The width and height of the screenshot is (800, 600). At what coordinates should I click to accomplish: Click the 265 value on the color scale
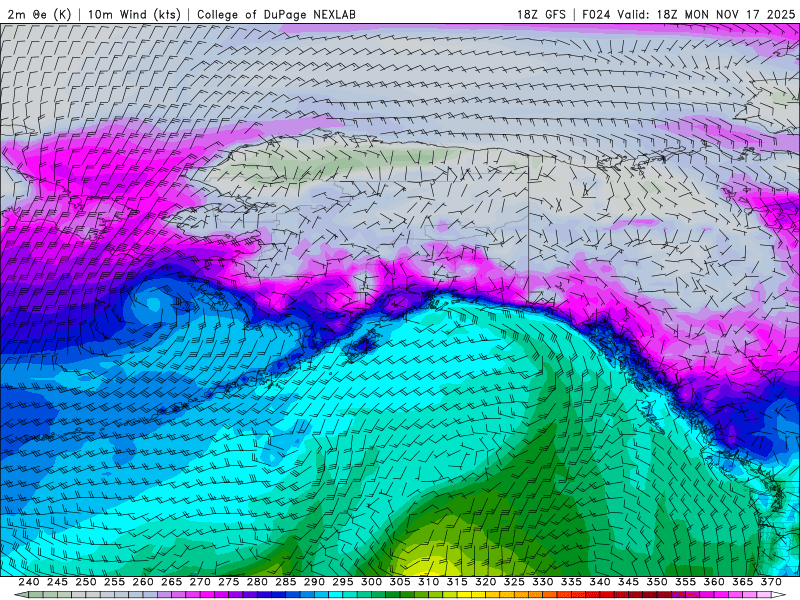pyautogui.click(x=172, y=582)
